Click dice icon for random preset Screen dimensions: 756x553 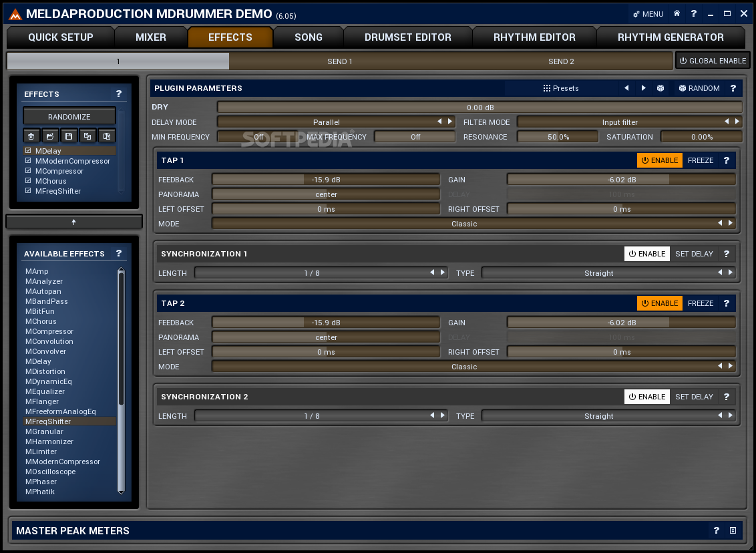[660, 87]
